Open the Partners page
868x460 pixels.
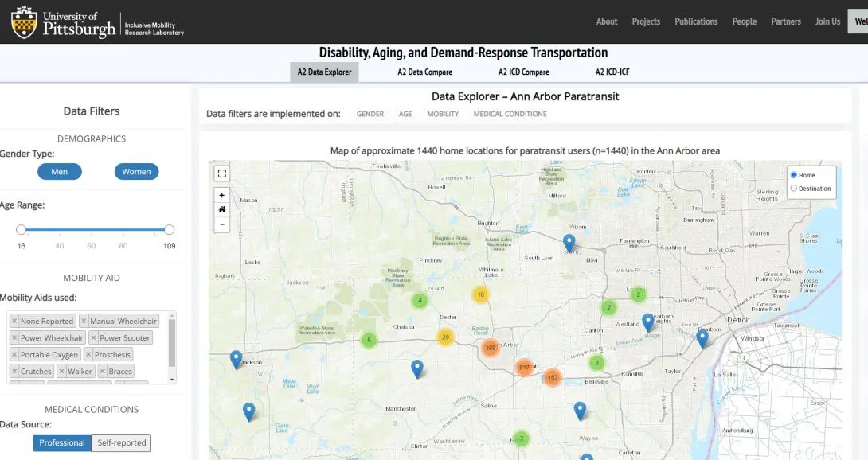tap(786, 21)
